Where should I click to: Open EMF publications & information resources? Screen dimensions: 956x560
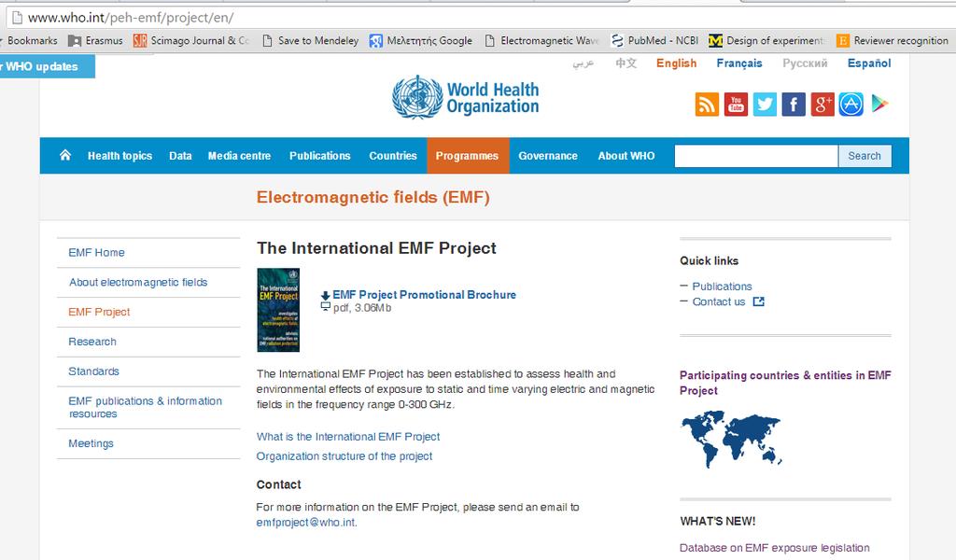click(145, 407)
